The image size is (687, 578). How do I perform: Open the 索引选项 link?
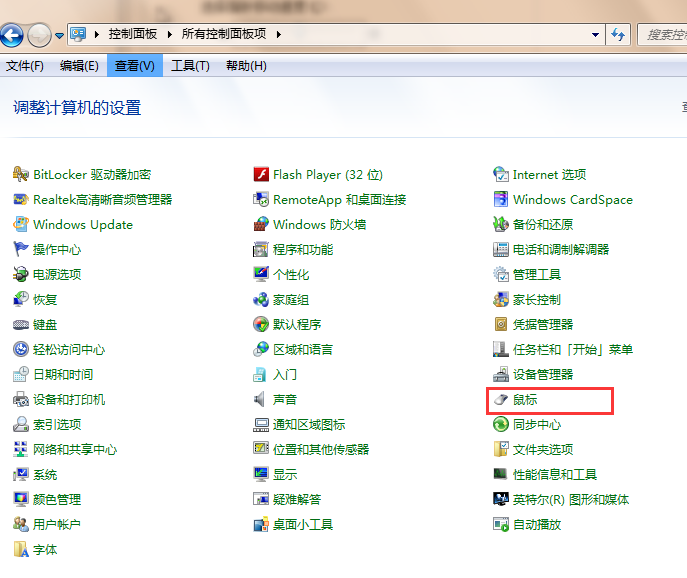pos(57,425)
